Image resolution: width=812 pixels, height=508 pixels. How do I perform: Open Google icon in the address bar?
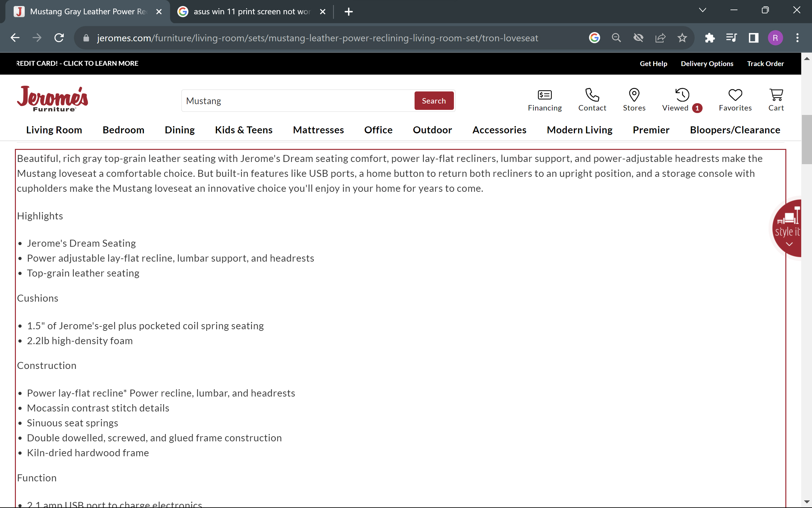594,38
